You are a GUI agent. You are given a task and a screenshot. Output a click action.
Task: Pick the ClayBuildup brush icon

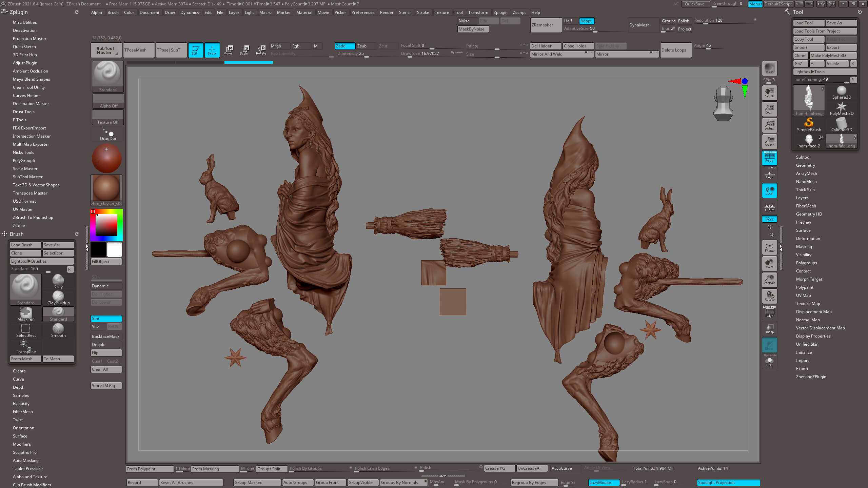click(58, 298)
